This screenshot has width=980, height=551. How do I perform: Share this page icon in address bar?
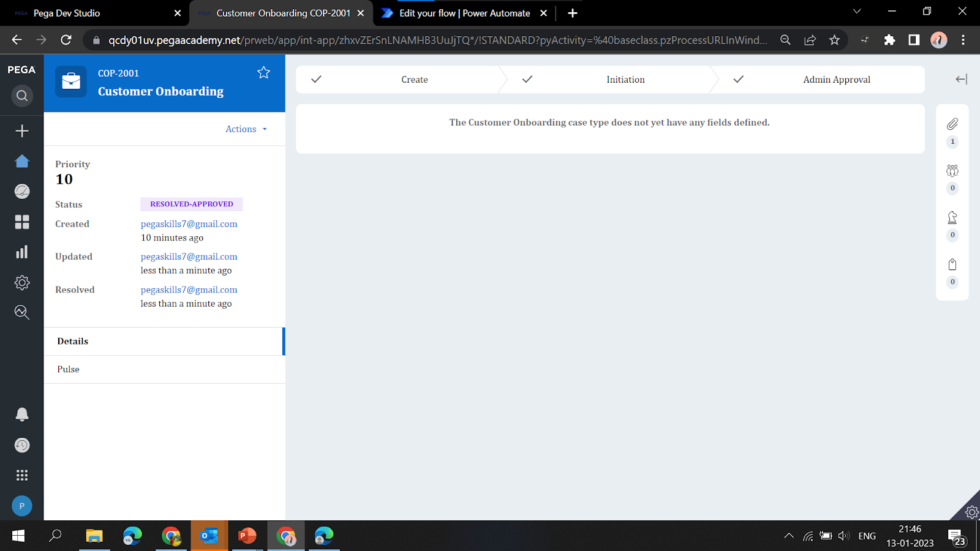(x=810, y=40)
